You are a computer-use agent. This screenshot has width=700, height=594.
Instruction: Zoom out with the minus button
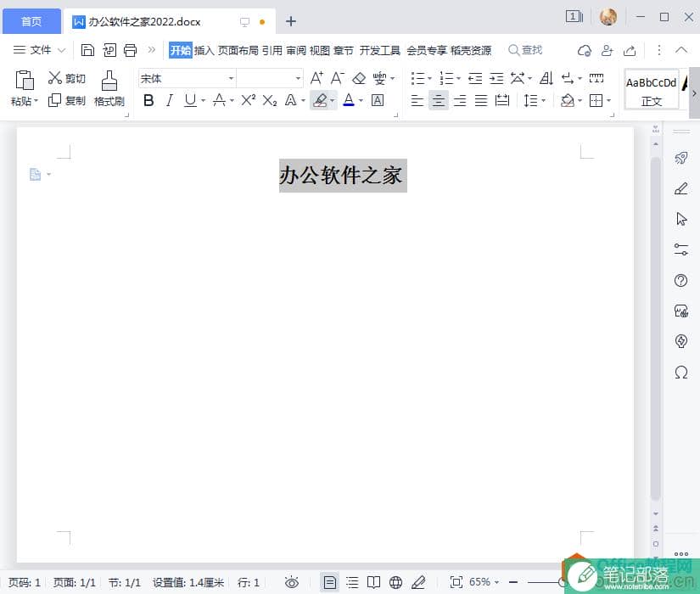tap(513, 582)
